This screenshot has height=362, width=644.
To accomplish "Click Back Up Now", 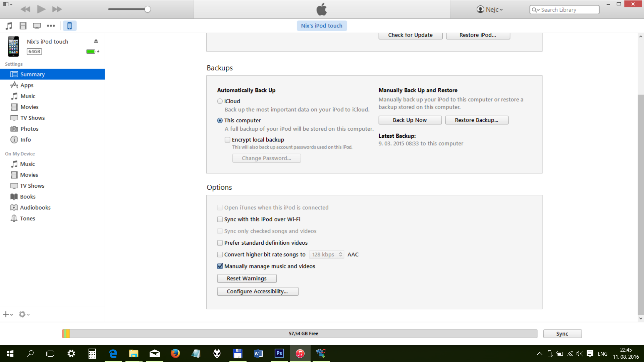I will (410, 120).
